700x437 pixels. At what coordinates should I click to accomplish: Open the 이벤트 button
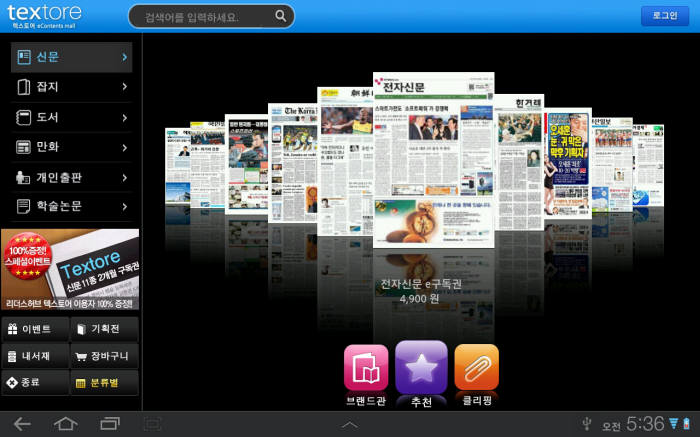[x=35, y=329]
